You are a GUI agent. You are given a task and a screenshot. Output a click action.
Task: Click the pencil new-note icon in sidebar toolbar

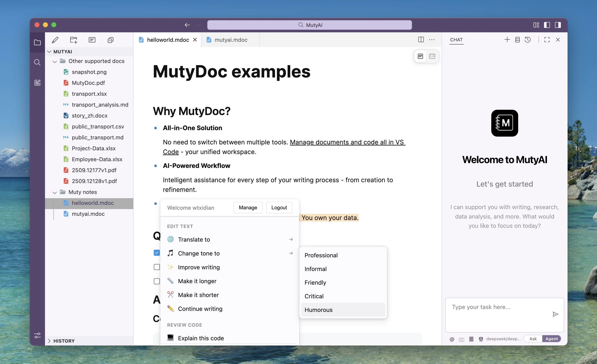(55, 40)
